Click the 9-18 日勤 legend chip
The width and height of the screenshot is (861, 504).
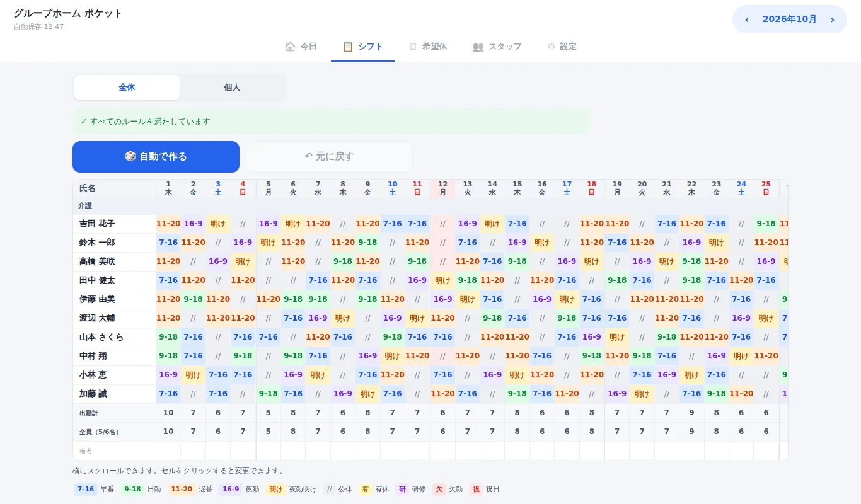[141, 489]
